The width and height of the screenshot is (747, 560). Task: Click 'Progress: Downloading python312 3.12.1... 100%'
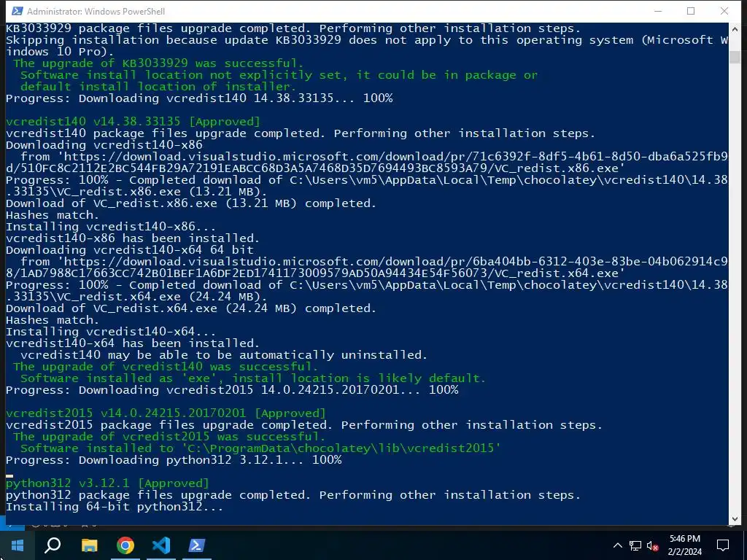[x=174, y=460]
